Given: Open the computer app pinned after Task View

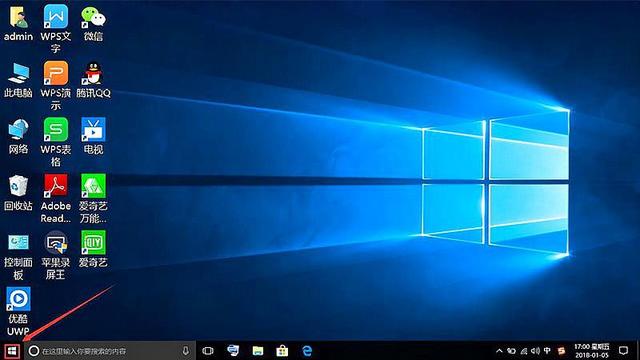Looking at the screenshot, I should tap(233, 351).
